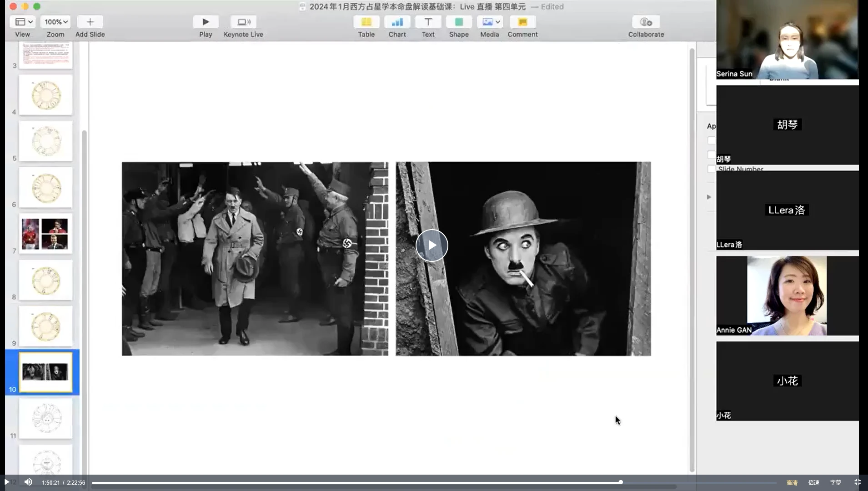Start slideshow with Play button

[206, 22]
